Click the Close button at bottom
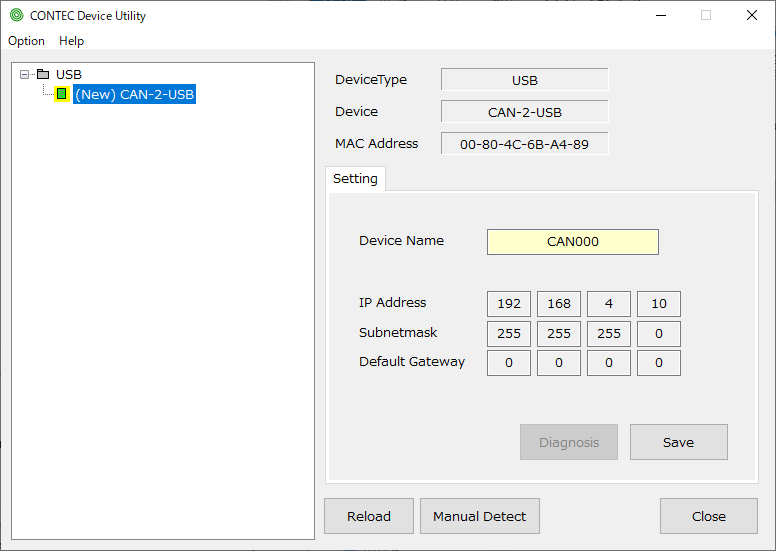This screenshot has width=776, height=551. coord(709,516)
